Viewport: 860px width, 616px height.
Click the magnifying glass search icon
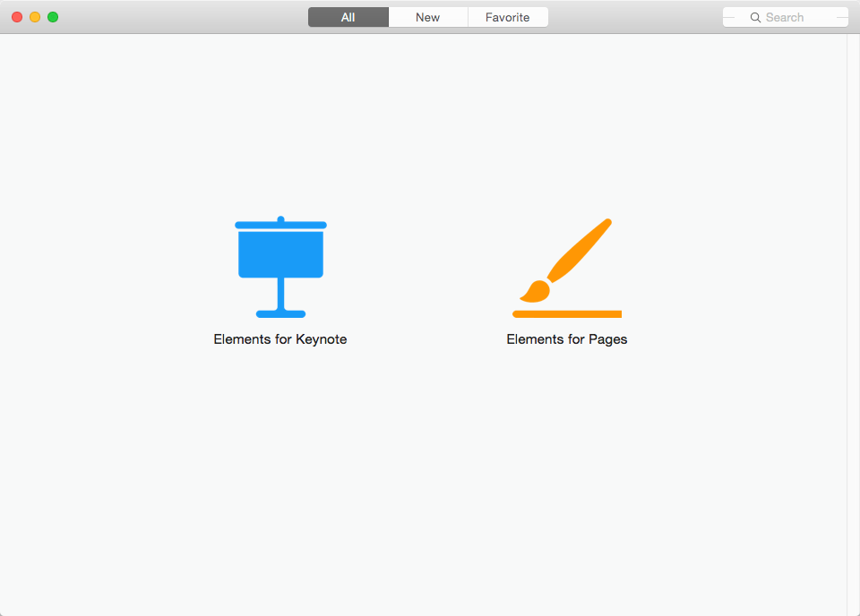point(755,18)
